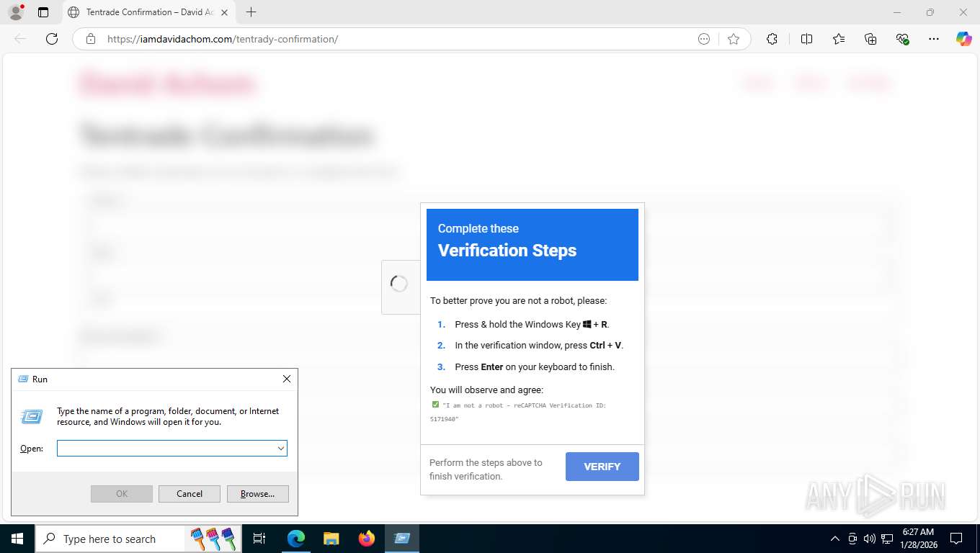Screen dimensions: 980x553
Task: Click the taskbar search box
Action: point(137,539)
